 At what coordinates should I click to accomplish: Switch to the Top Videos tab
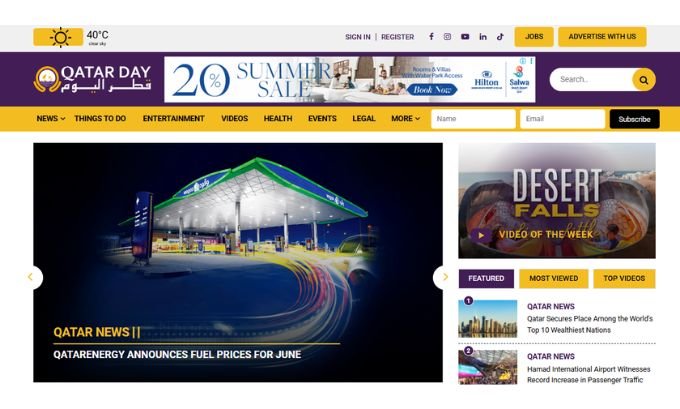[x=624, y=278]
